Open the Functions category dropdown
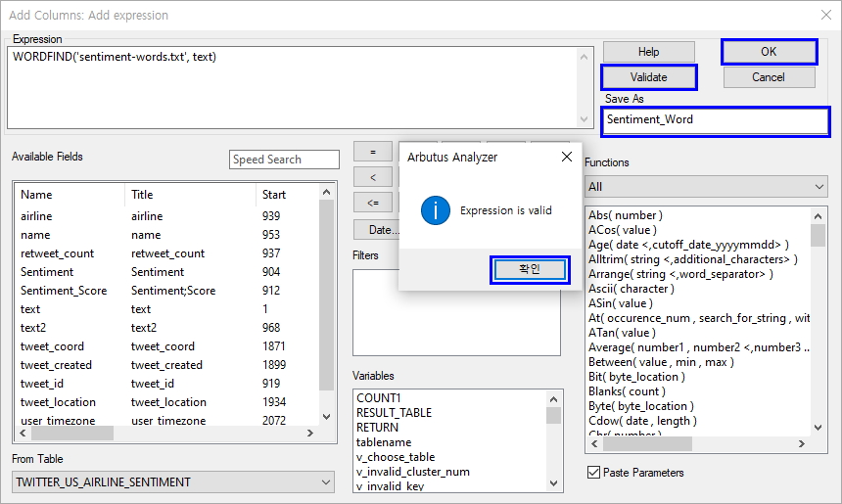The width and height of the screenshot is (842, 504). [x=706, y=187]
